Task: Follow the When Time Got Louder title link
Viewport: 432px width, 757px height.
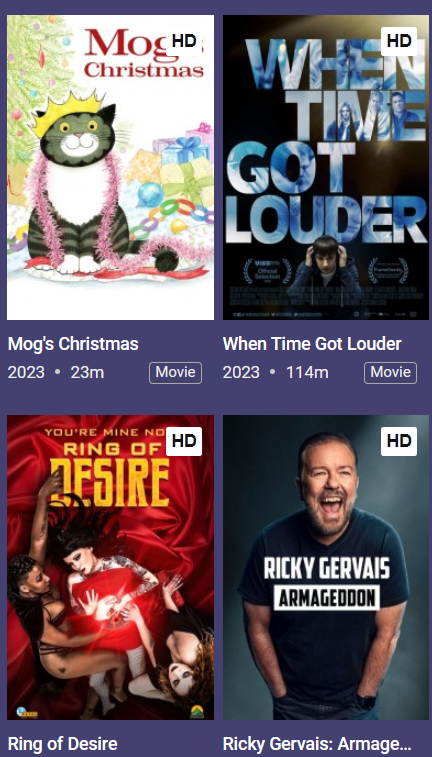Action: point(312,344)
